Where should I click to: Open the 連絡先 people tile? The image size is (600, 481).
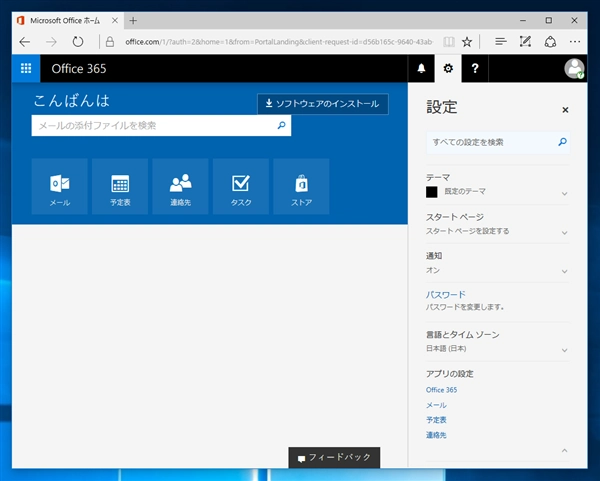[181, 186]
